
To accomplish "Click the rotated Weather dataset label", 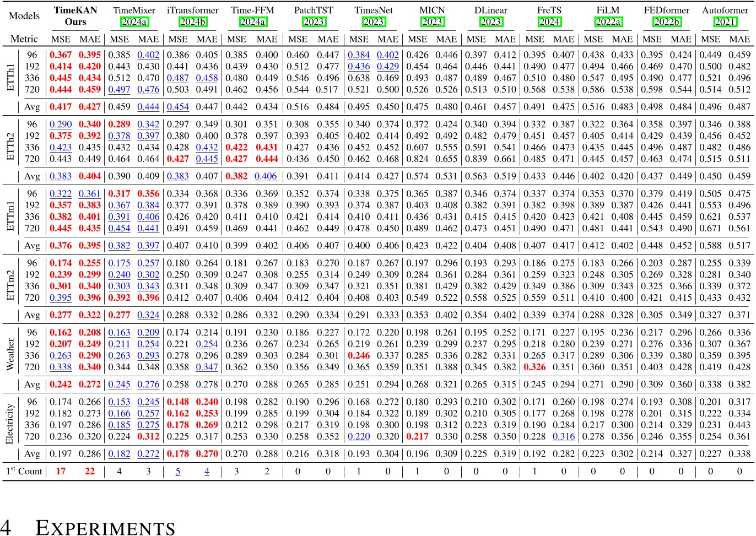I will (10, 355).
